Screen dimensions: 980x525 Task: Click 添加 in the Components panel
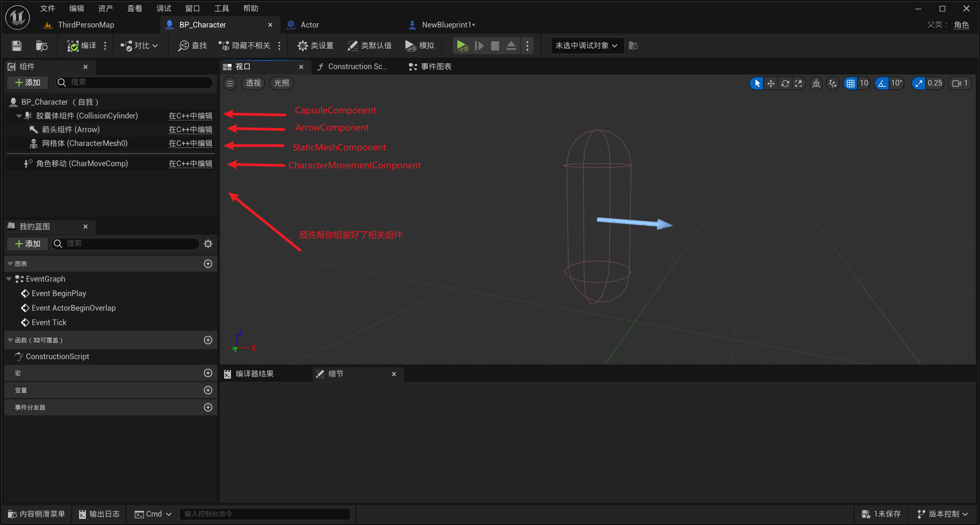27,83
